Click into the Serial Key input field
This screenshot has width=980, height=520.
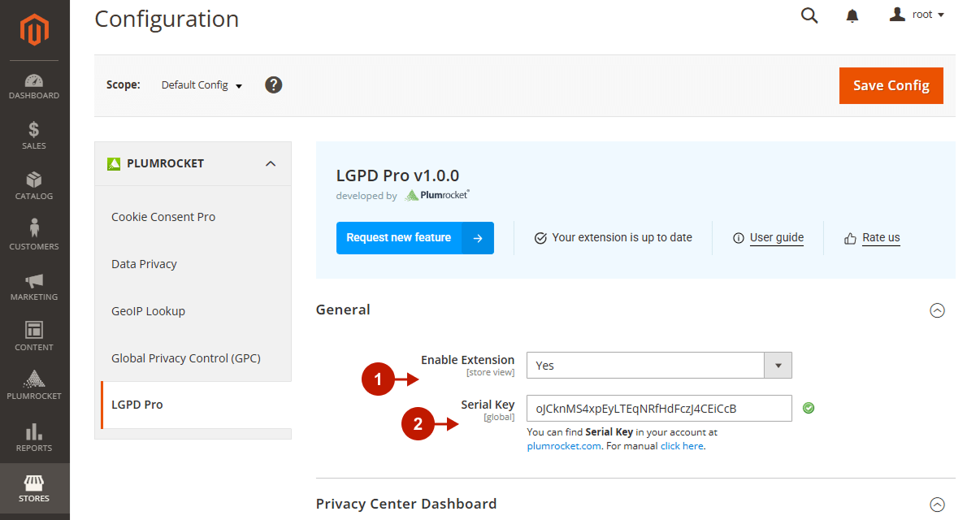[x=659, y=408]
